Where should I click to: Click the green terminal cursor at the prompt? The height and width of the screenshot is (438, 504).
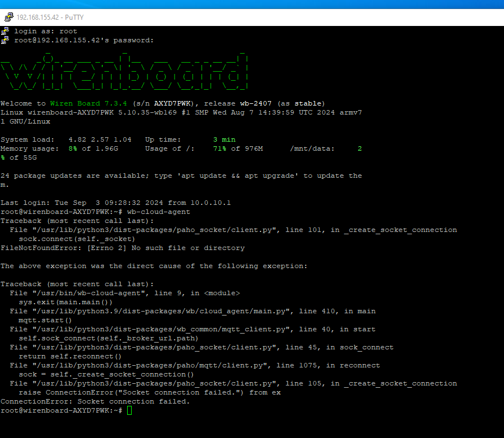129,410
